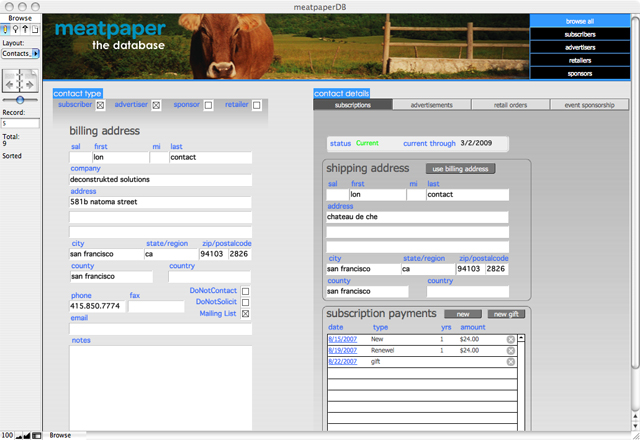Check the DoNotContact box
This screenshot has width=640, height=440.
pyautogui.click(x=246, y=291)
